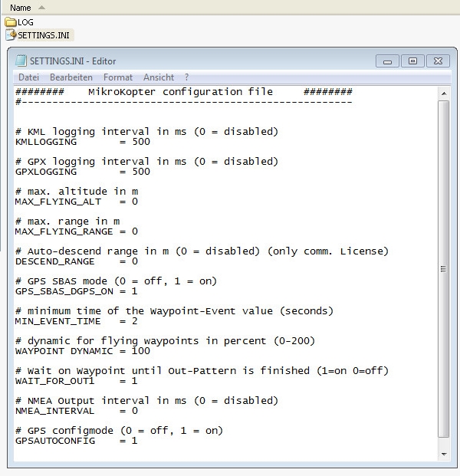Image resolution: width=460 pixels, height=476 pixels.
Task: Open the Bearbeiten menu
Action: (x=71, y=77)
